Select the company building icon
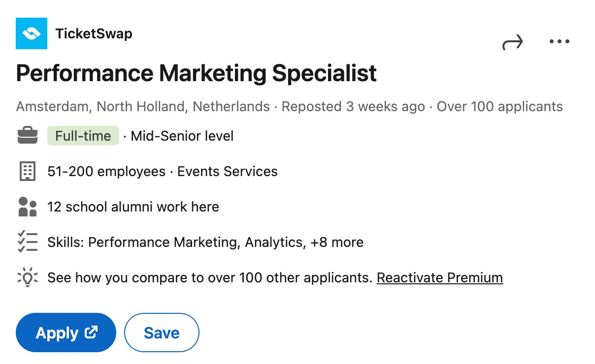Viewport: 595px width, 364px height. pyautogui.click(x=28, y=171)
